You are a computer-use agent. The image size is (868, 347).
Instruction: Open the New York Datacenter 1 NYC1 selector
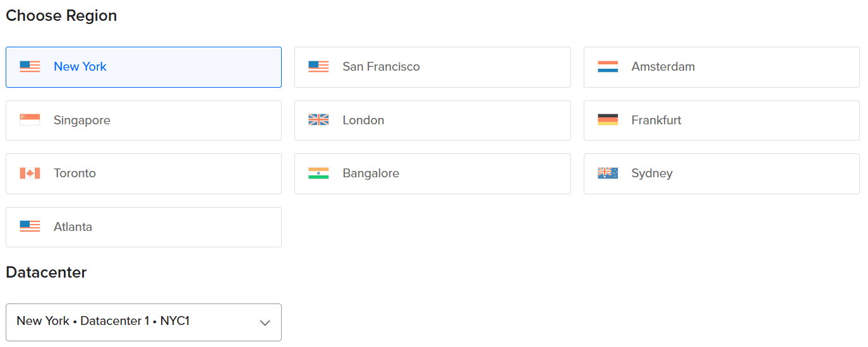pyautogui.click(x=143, y=322)
